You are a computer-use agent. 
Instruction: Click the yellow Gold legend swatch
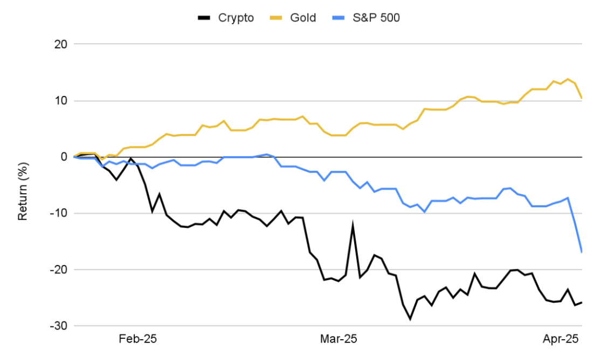coord(277,18)
